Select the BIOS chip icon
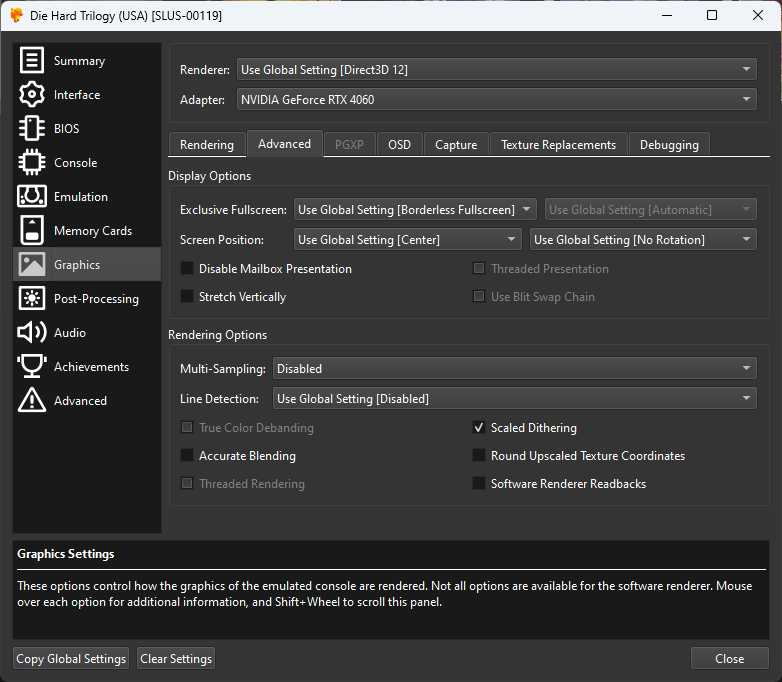The width and height of the screenshot is (782, 682). point(32,128)
